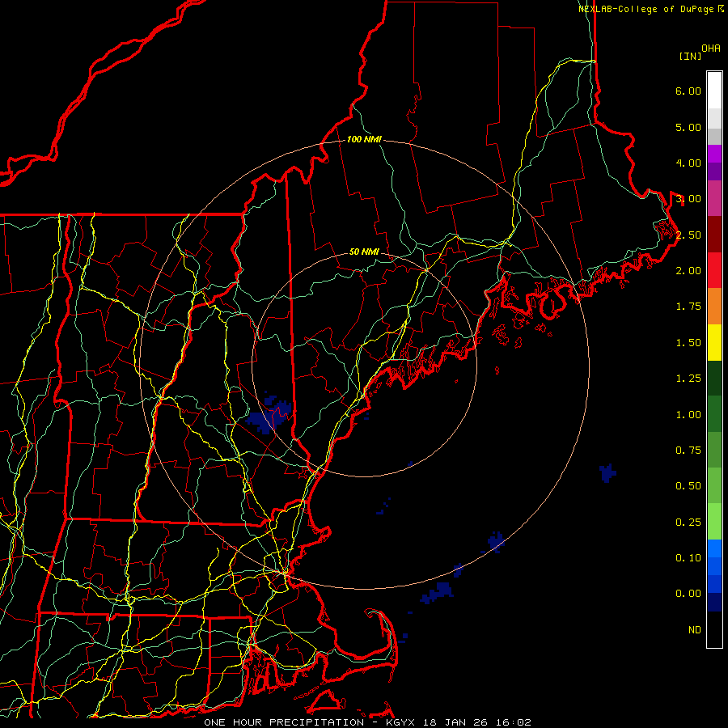Click the 6.00 legend value
The width and height of the screenshot is (728, 728).
688,91
